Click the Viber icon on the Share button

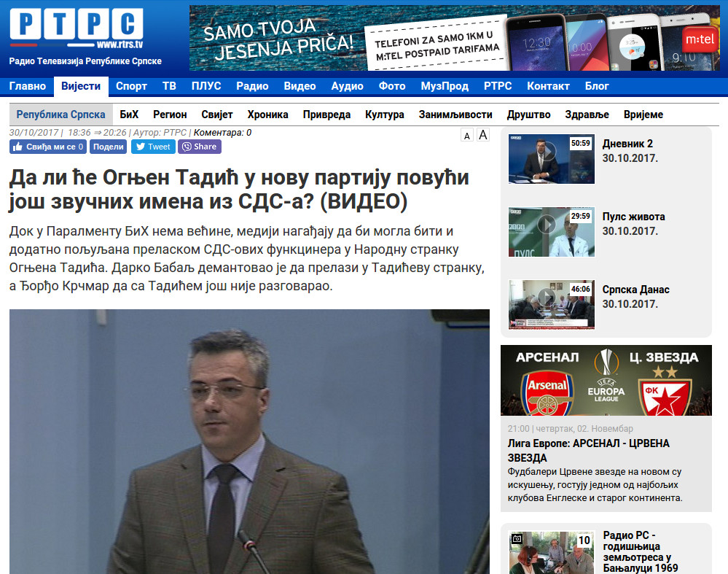[187, 146]
